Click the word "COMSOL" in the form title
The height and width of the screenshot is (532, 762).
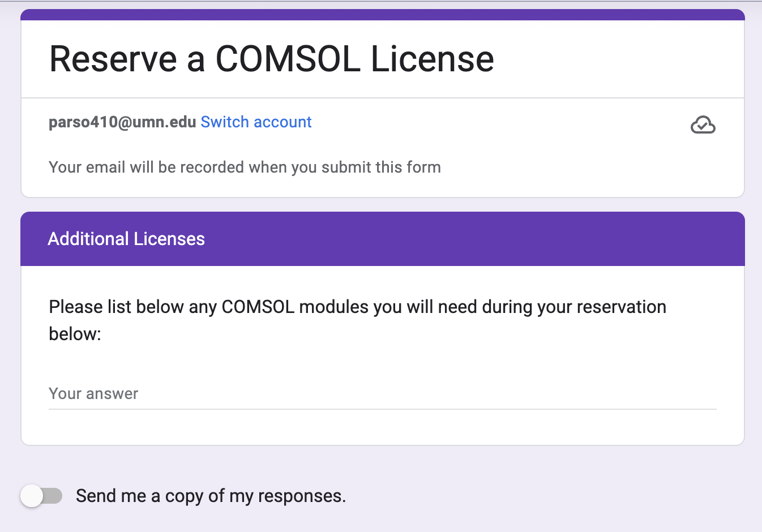tap(288, 59)
